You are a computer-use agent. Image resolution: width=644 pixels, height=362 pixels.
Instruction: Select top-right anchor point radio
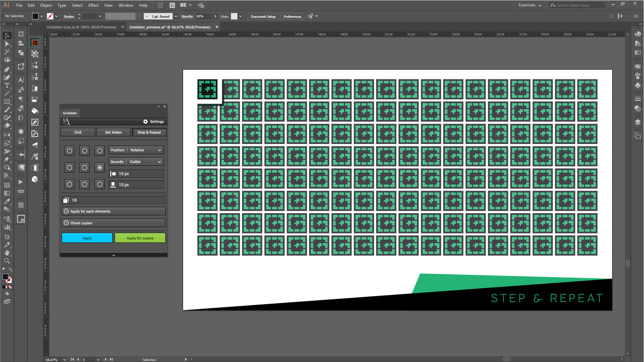[100, 151]
